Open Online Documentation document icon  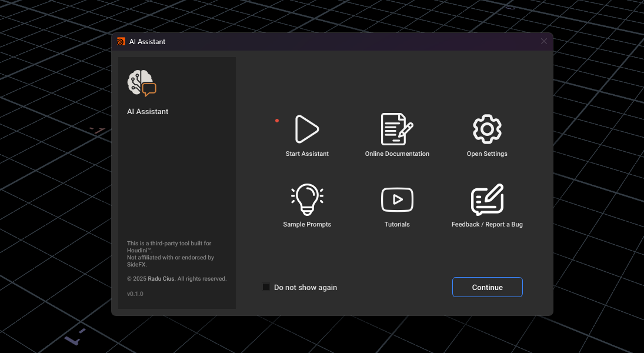pyautogui.click(x=397, y=129)
